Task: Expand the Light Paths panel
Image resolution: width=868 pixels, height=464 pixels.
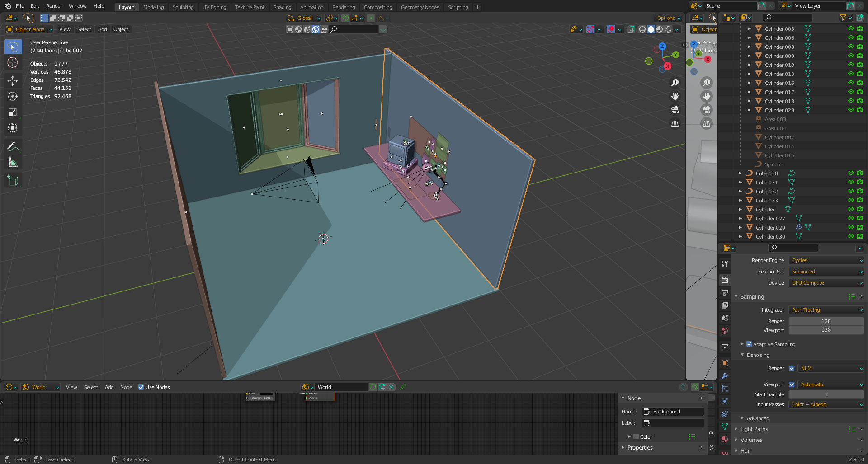Action: pos(754,429)
